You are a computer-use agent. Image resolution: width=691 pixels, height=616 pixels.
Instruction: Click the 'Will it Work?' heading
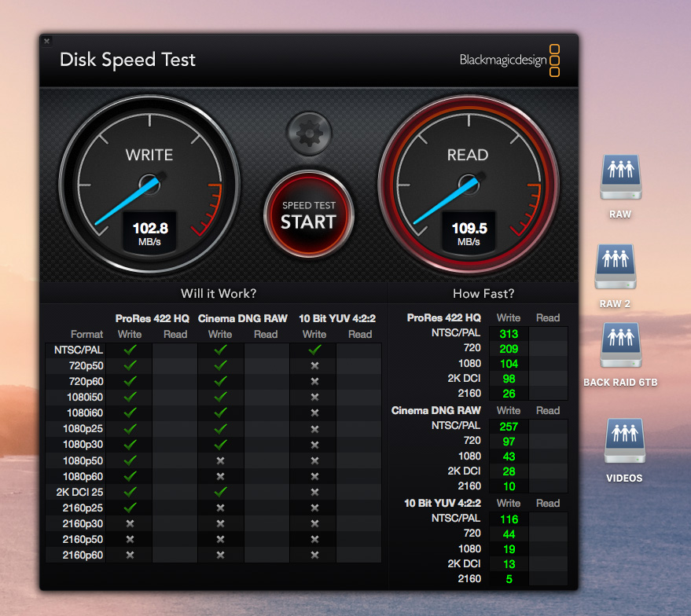[219, 294]
